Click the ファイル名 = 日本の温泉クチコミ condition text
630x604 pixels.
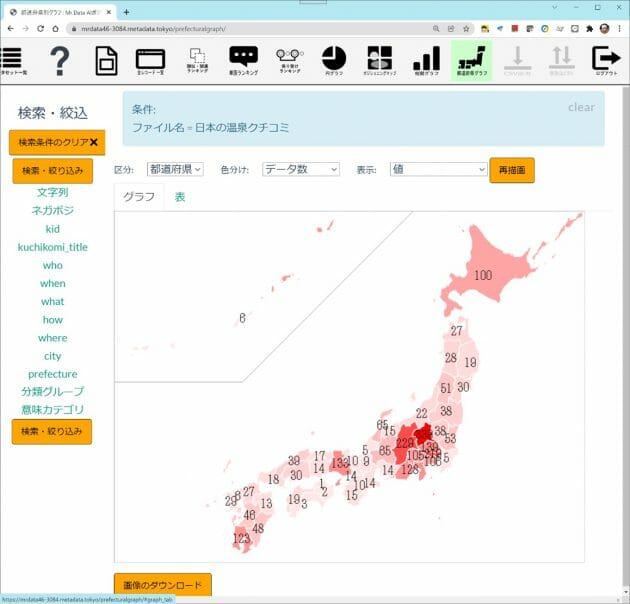click(x=210, y=128)
